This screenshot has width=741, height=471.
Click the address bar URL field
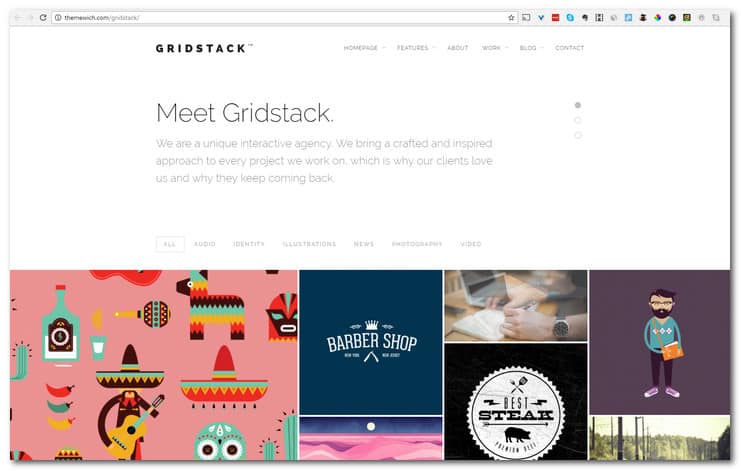click(284, 17)
